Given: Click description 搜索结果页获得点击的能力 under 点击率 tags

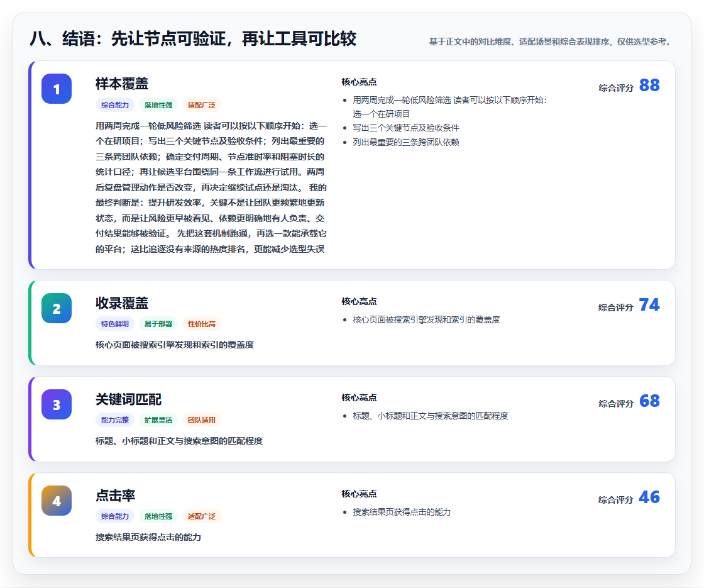Looking at the screenshot, I should (148, 537).
